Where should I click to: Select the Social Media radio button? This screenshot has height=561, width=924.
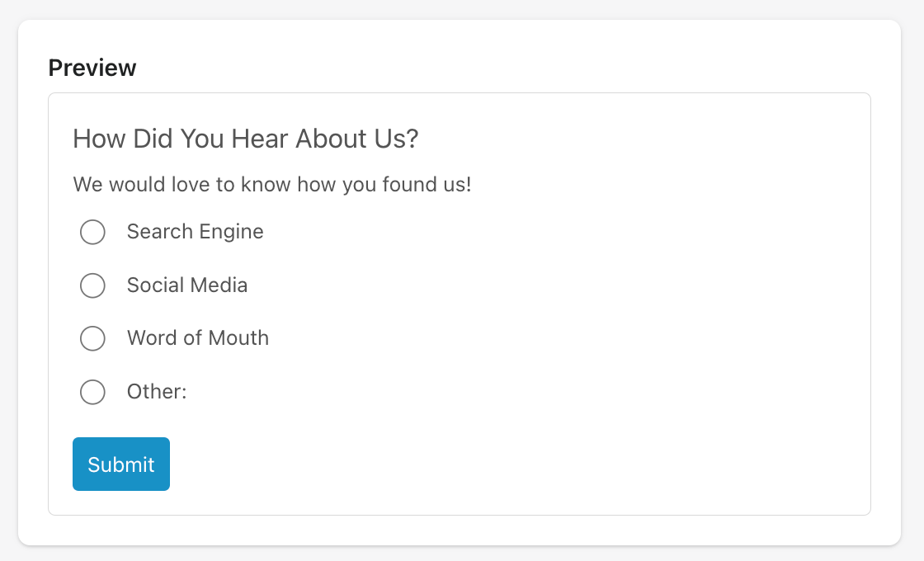[92, 285]
